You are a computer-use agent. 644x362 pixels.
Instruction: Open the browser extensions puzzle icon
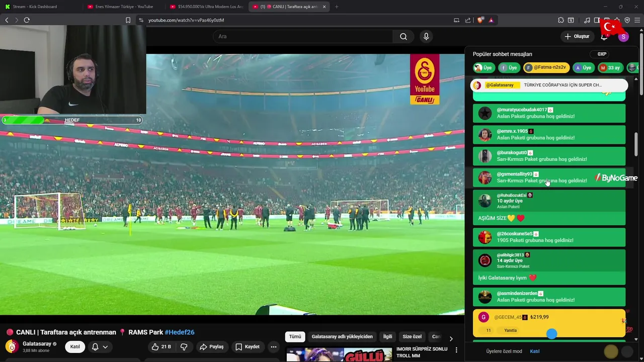[560, 20]
